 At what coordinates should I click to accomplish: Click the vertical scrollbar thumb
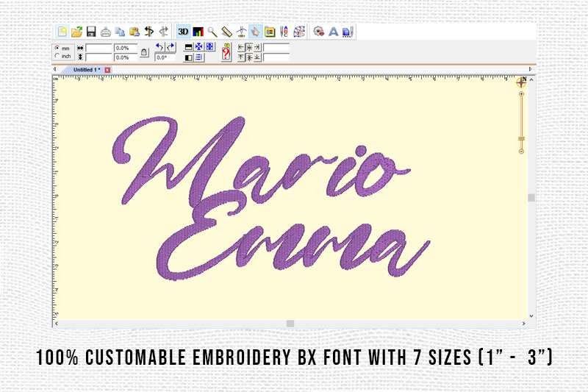(531, 197)
